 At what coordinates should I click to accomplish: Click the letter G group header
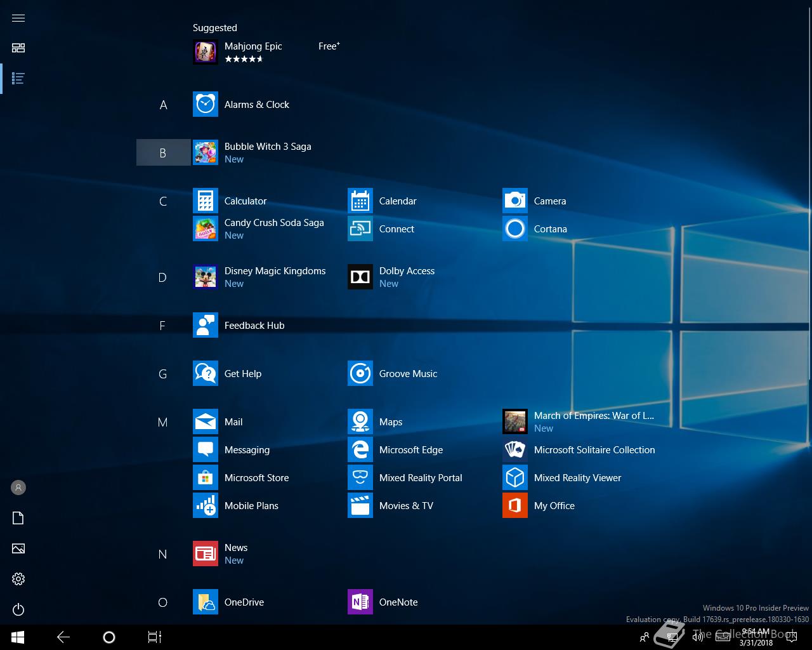point(163,374)
